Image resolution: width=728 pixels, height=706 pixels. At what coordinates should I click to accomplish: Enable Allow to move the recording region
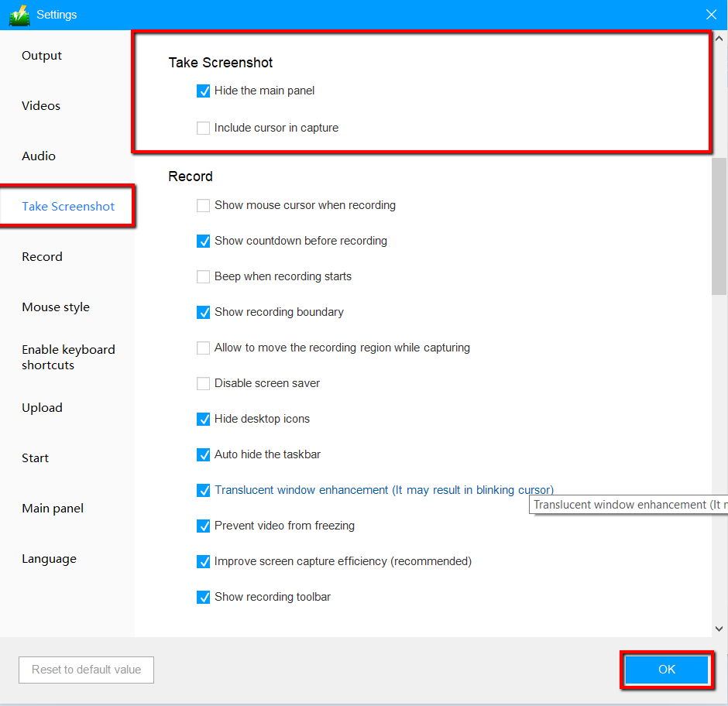203,348
